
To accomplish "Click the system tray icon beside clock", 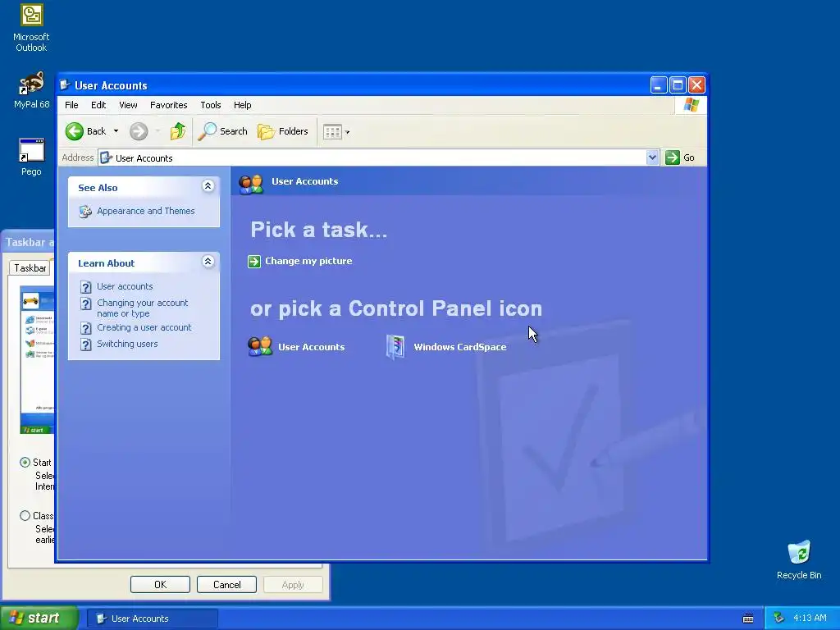I will tap(779, 618).
